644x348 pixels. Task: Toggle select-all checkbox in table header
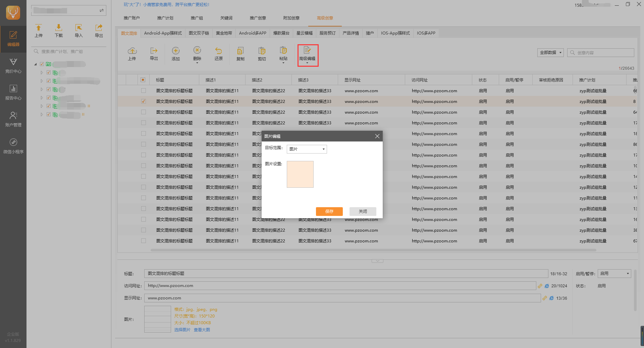click(x=143, y=80)
